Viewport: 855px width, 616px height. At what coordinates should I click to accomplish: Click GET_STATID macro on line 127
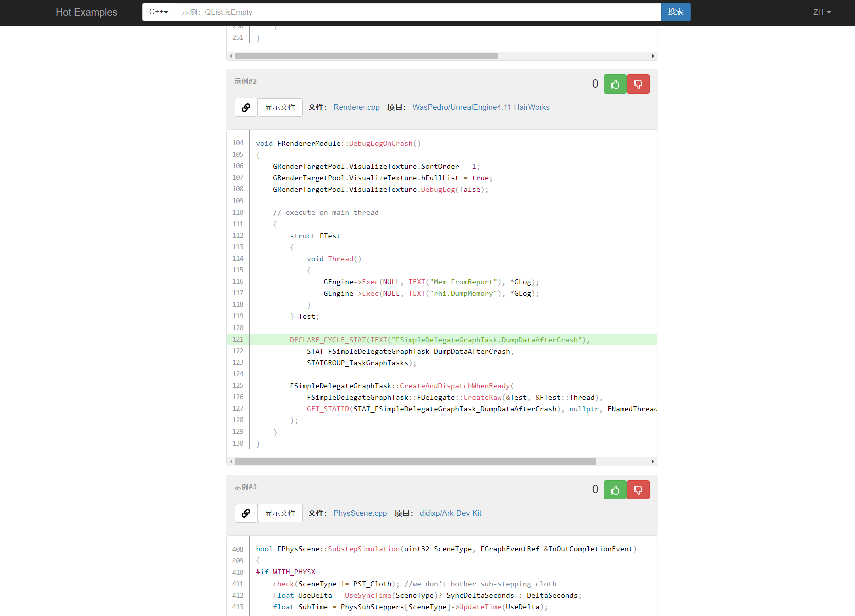click(328, 409)
